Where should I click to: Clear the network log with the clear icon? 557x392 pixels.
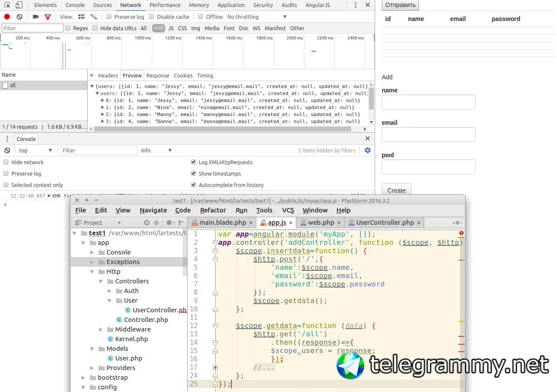[x=19, y=17]
